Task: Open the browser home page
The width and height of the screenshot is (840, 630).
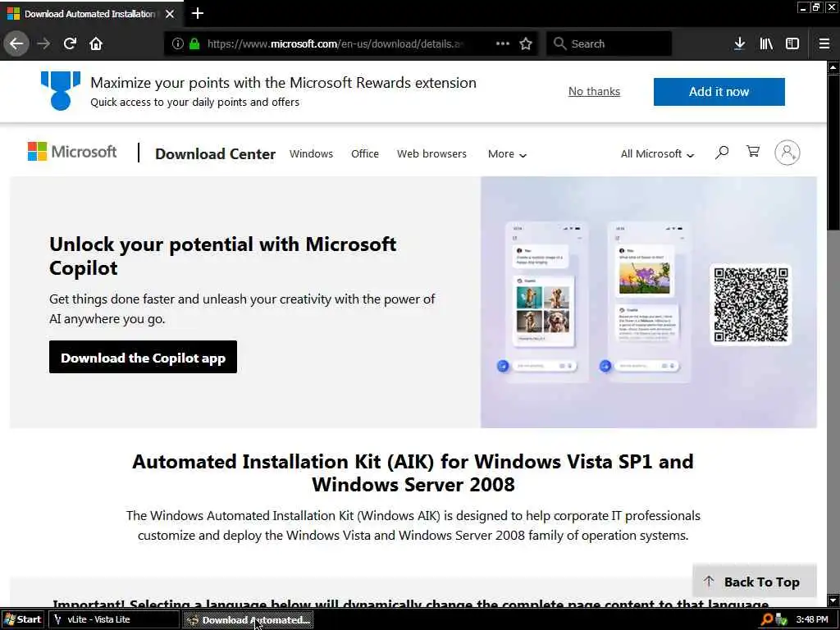Action: click(x=96, y=43)
